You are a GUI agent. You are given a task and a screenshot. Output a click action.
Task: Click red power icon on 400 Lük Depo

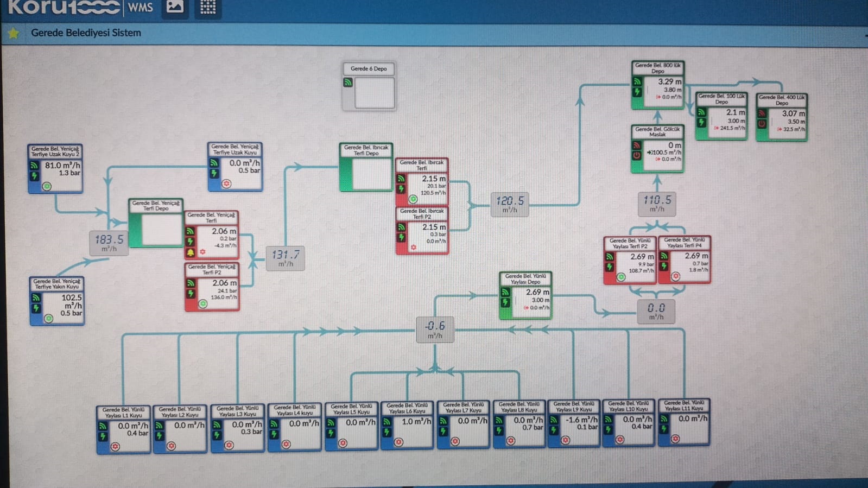[x=762, y=124]
